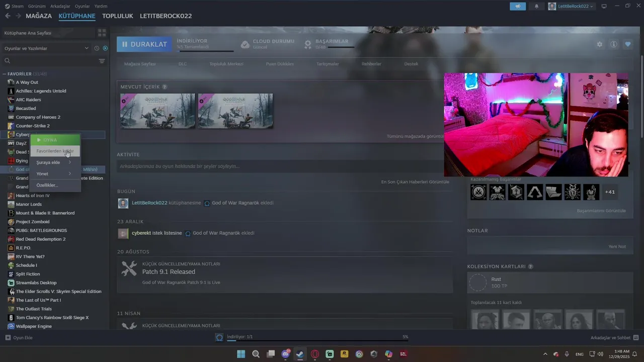The height and width of the screenshot is (362, 644).
Task: Click Oyun Ekle button
Action: (x=19, y=337)
